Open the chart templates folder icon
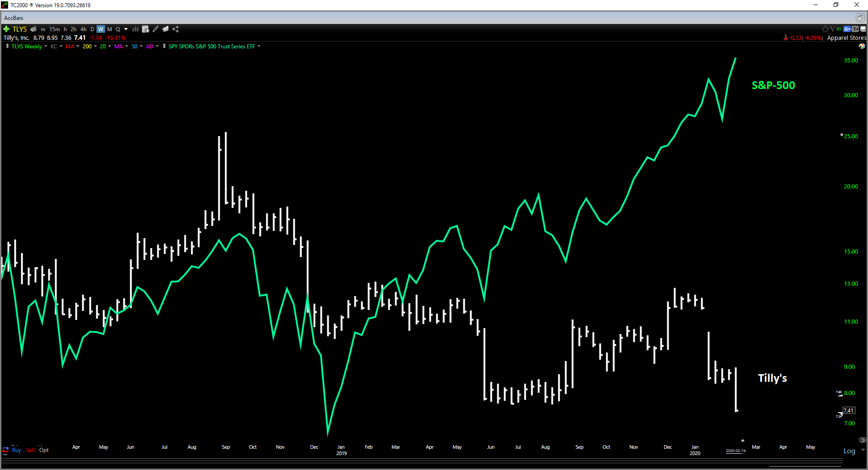The image size is (868, 470). click(165, 29)
